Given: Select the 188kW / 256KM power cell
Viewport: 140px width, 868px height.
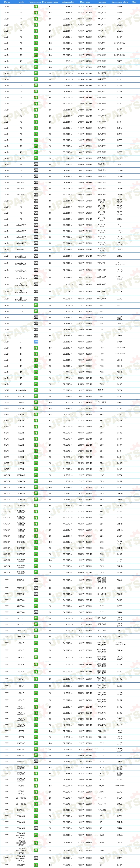Looking at the screenshot, I should pyautogui.click(x=85, y=19).
